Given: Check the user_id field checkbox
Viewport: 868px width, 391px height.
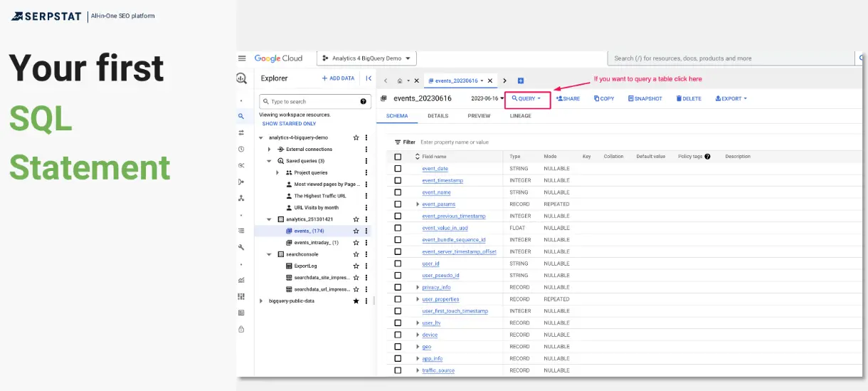Looking at the screenshot, I should click(398, 264).
